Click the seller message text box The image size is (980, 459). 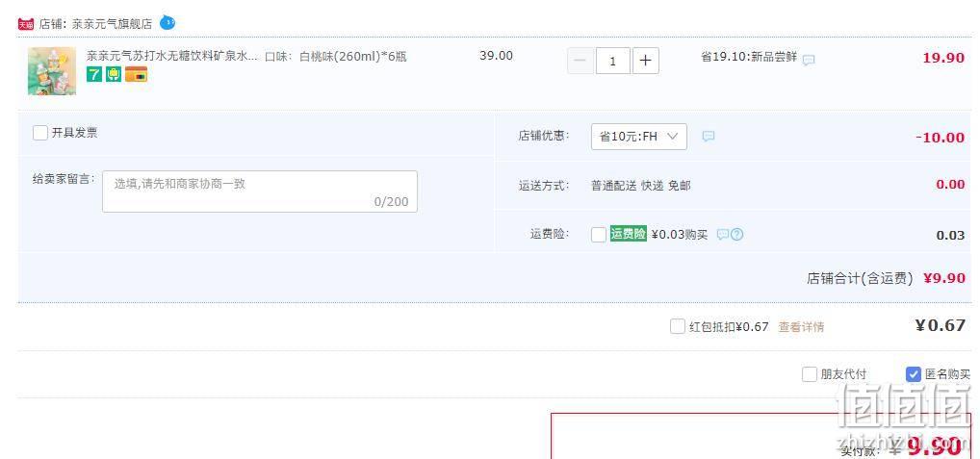[x=260, y=191]
